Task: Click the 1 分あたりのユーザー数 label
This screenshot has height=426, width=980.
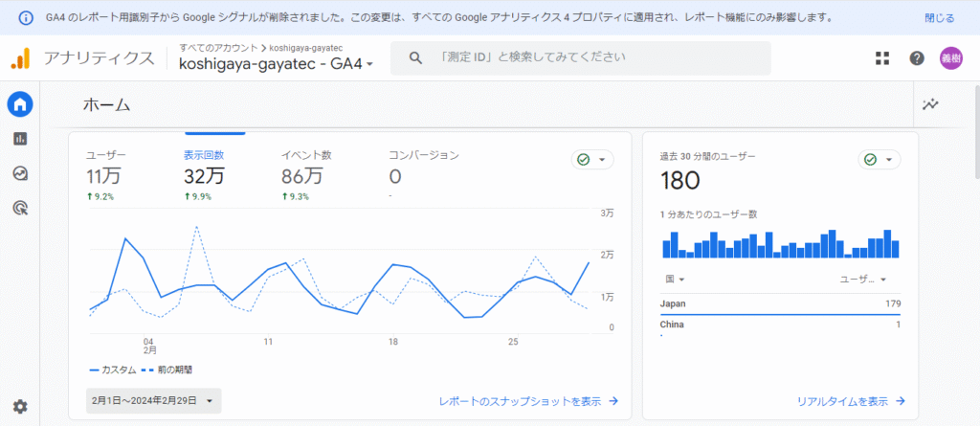Action: pyautogui.click(x=709, y=213)
